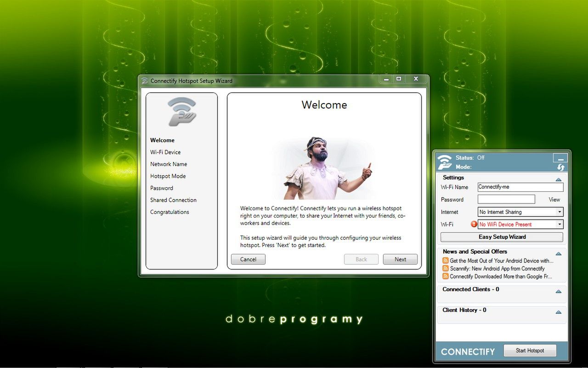Click RSS icon for Android Device article
The height and width of the screenshot is (368, 588).
pyautogui.click(x=446, y=261)
